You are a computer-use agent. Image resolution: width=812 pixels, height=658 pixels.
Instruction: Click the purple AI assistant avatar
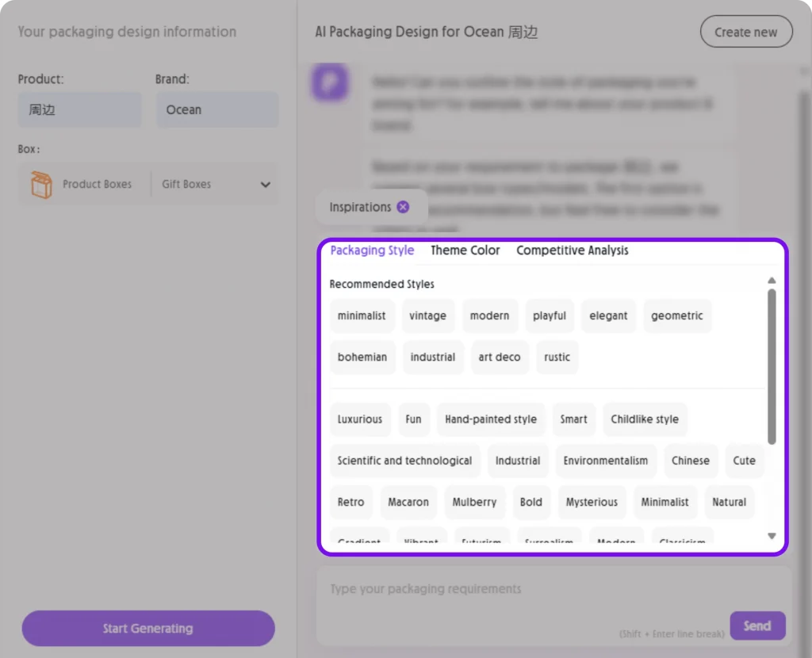coord(330,82)
